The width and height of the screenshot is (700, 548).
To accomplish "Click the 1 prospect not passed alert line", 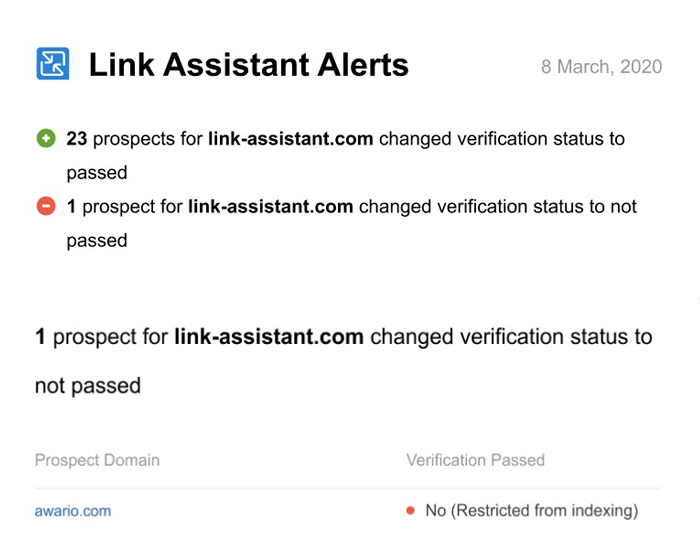I will pos(351,223).
